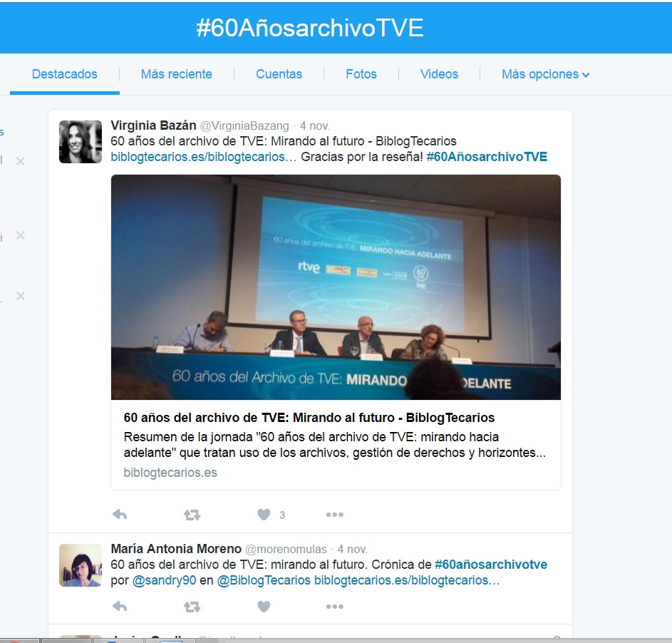
Task: Reply to Virginia Bazán's tweet
Action: click(x=120, y=515)
